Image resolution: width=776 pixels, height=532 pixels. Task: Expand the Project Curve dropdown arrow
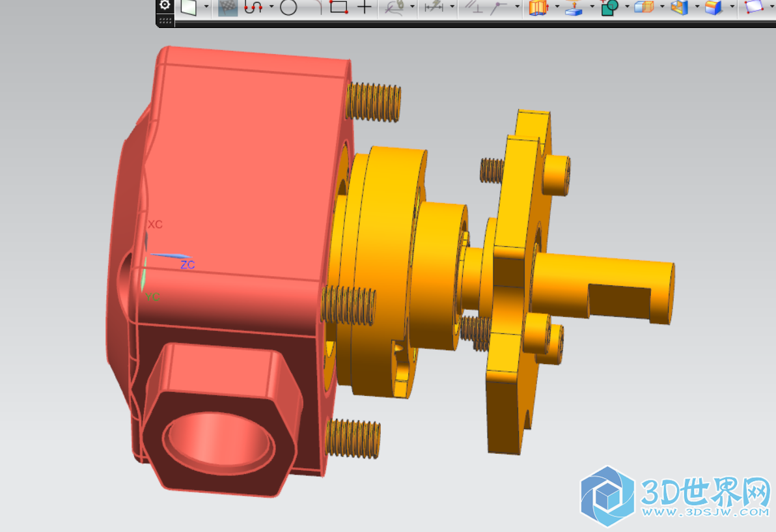click(412, 7)
